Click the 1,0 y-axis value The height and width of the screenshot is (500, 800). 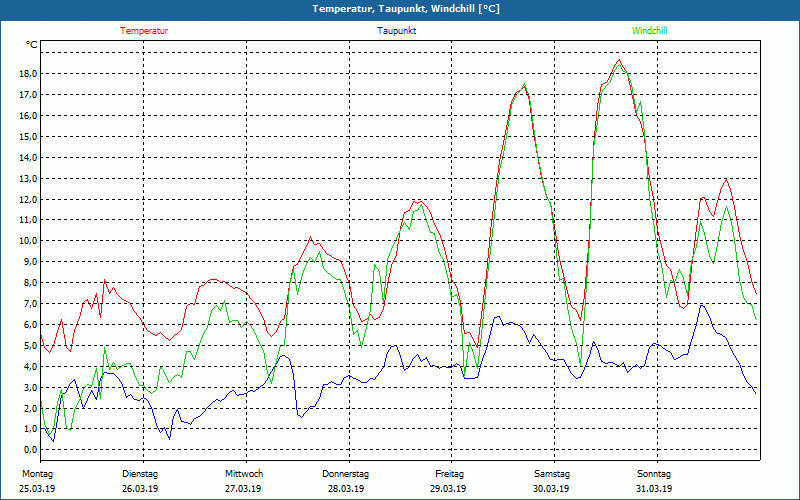pos(30,429)
